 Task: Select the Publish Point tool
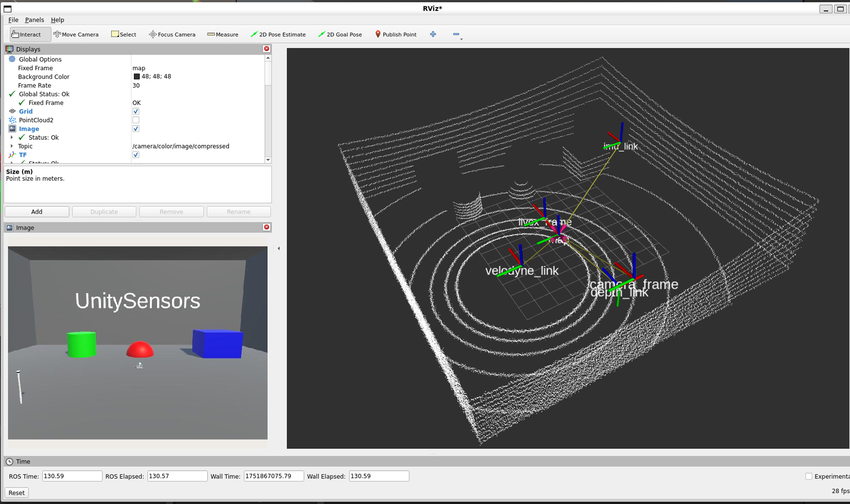coord(396,34)
